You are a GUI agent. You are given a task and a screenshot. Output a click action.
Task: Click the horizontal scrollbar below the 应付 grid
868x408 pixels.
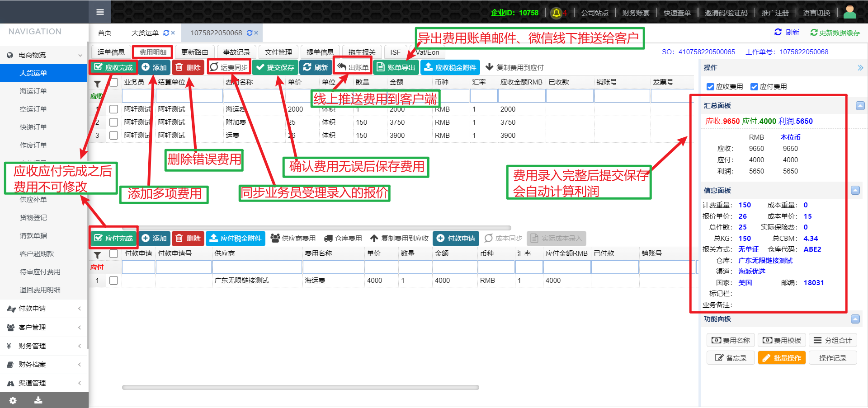[x=301, y=387]
